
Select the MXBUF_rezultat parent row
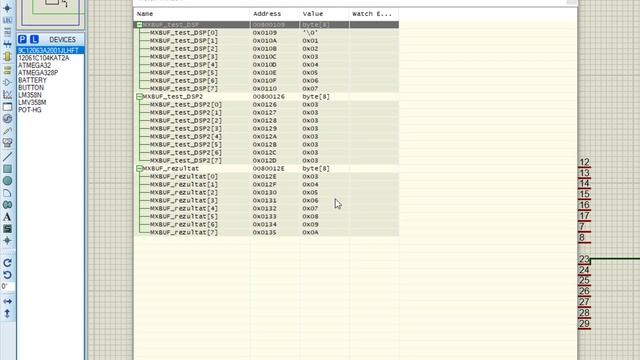[267, 169]
